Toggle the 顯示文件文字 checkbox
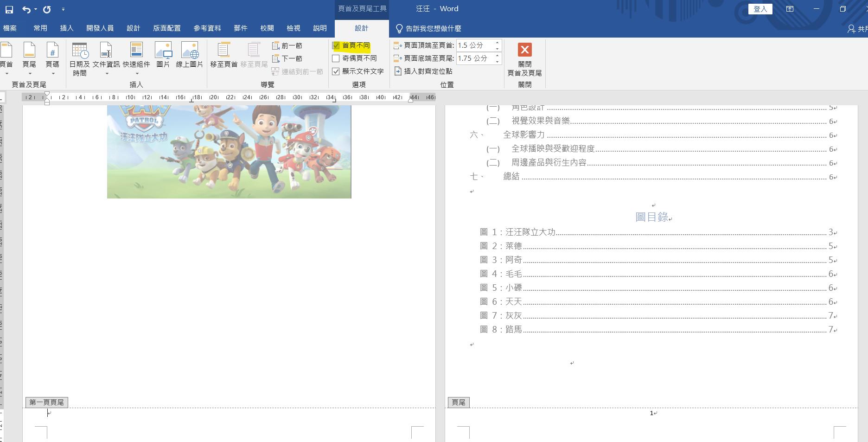The width and height of the screenshot is (868, 442). pos(336,71)
